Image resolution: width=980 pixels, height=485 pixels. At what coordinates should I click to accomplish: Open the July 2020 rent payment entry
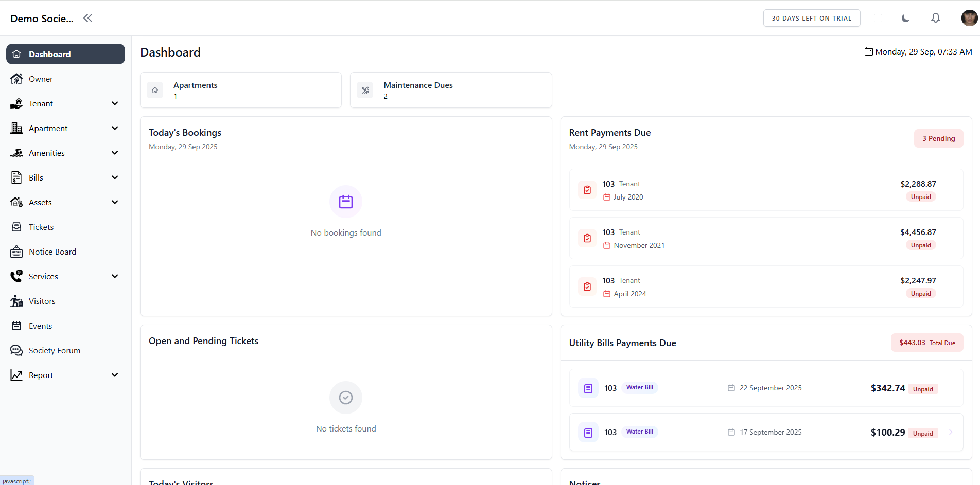[765, 190]
